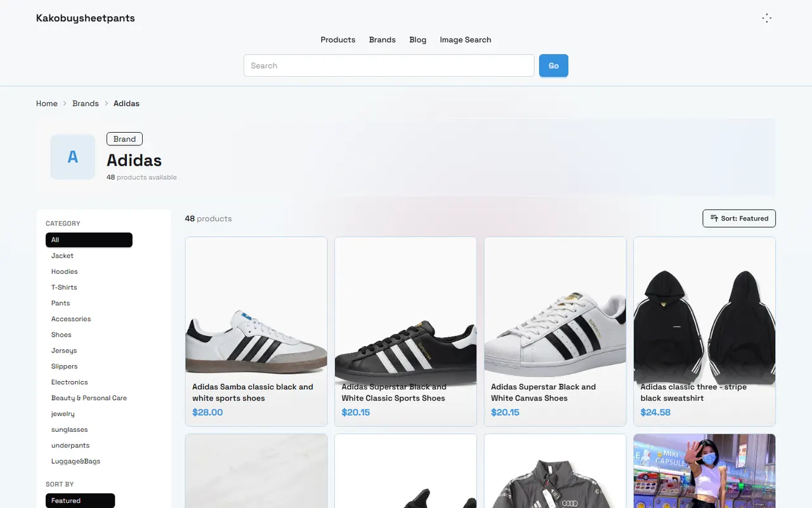Focus the Search input field

389,65
